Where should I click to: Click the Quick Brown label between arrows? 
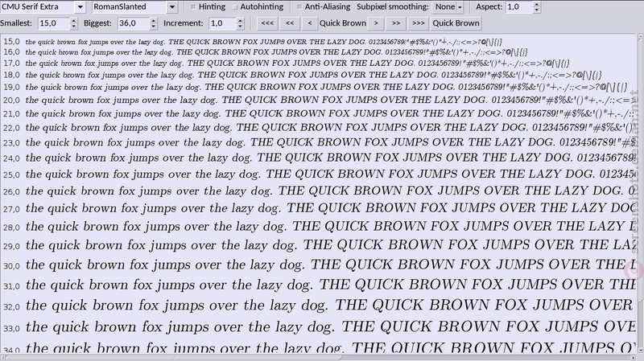pos(343,23)
